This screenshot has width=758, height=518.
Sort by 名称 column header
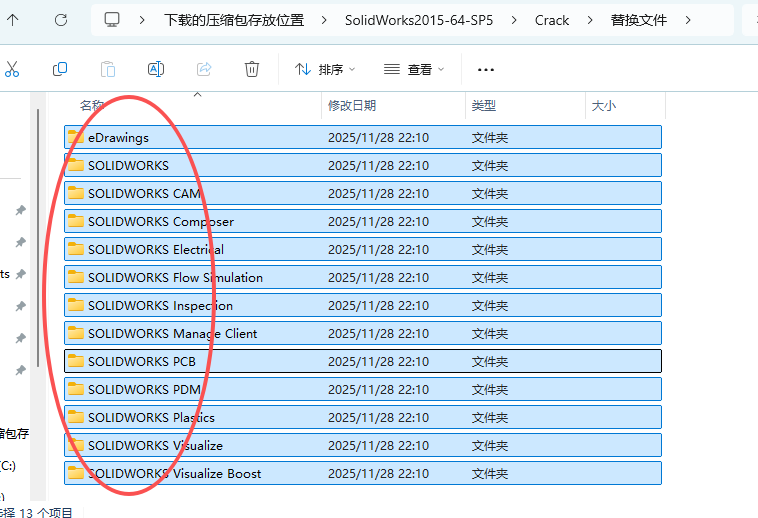tap(92, 105)
